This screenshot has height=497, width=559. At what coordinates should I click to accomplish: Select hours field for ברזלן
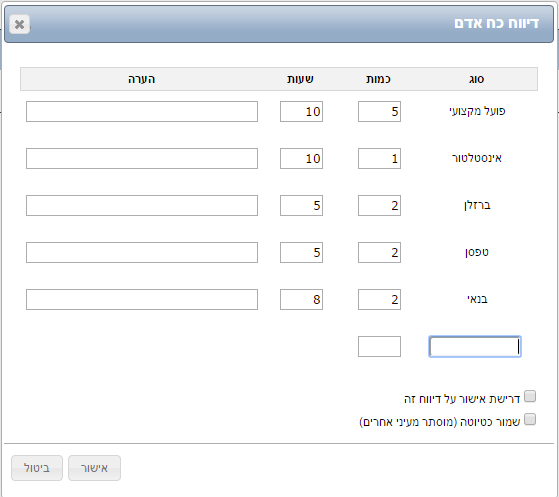[x=302, y=205]
